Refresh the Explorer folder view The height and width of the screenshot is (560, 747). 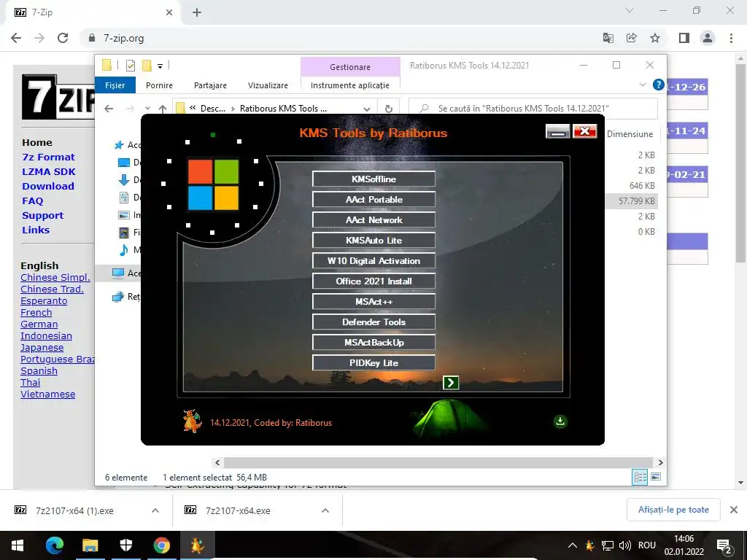point(389,109)
